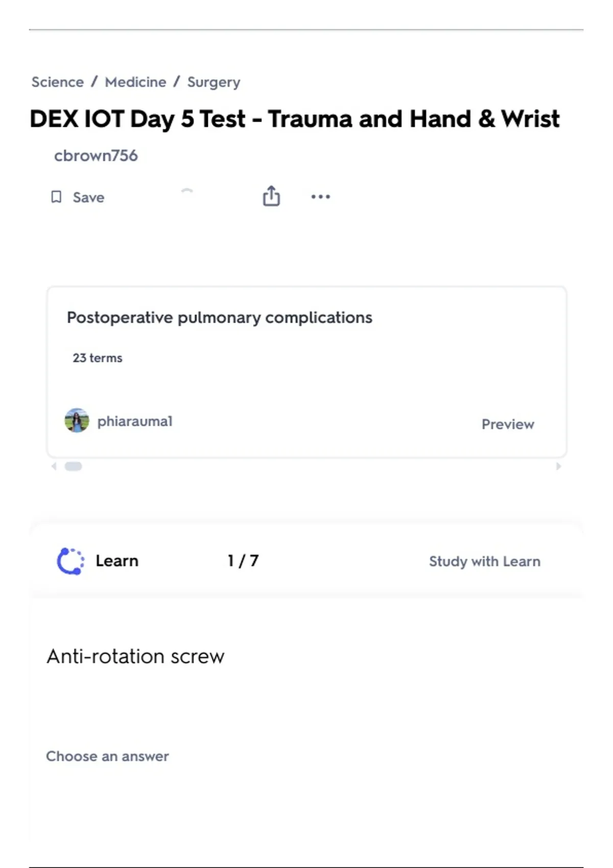Visit the phiaraumal username link

135,421
